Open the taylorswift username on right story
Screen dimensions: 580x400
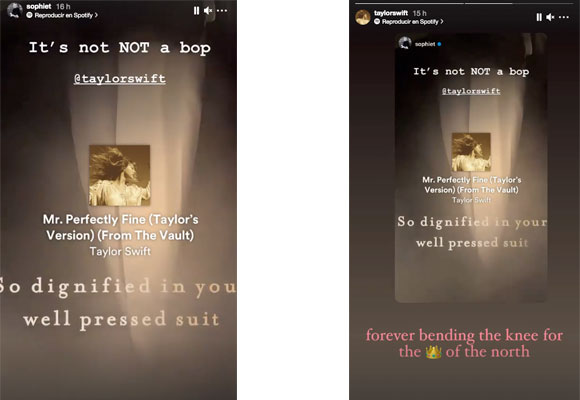pyautogui.click(x=391, y=13)
